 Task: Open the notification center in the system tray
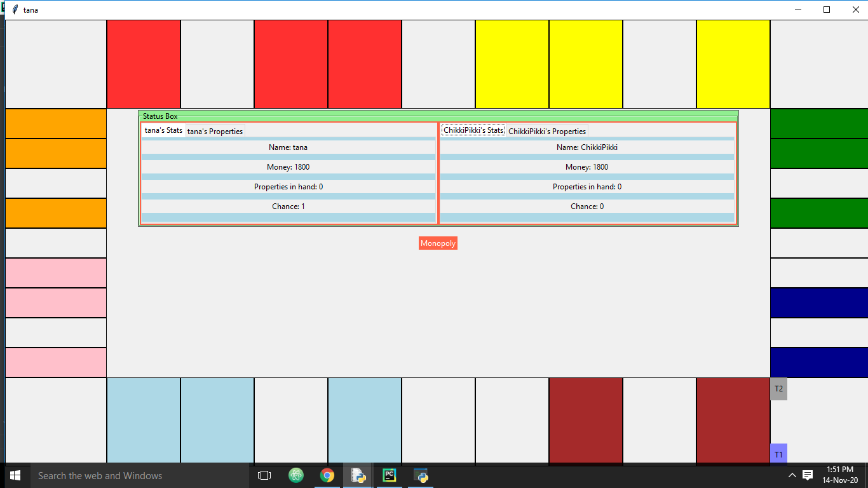point(806,475)
